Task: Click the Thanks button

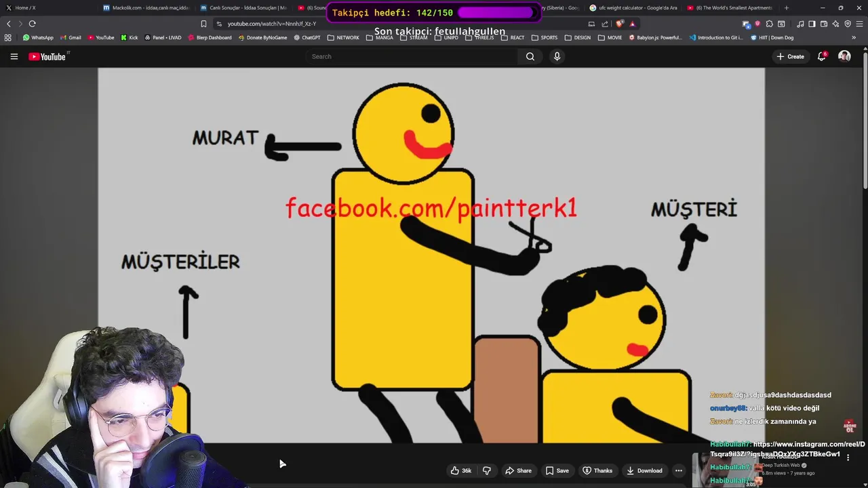Action: click(597, 470)
